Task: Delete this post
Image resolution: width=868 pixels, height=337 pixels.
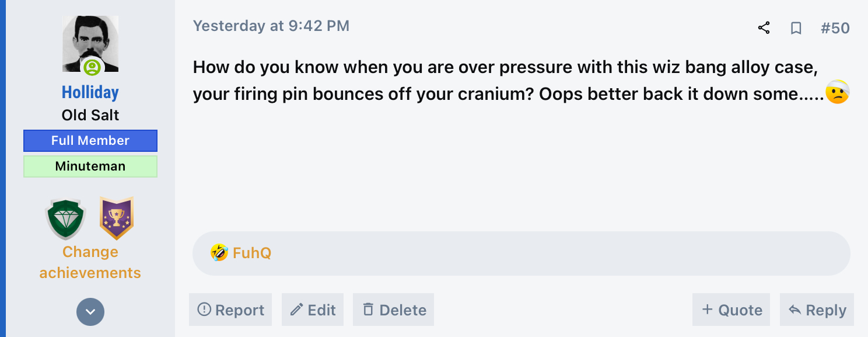Action: (394, 310)
